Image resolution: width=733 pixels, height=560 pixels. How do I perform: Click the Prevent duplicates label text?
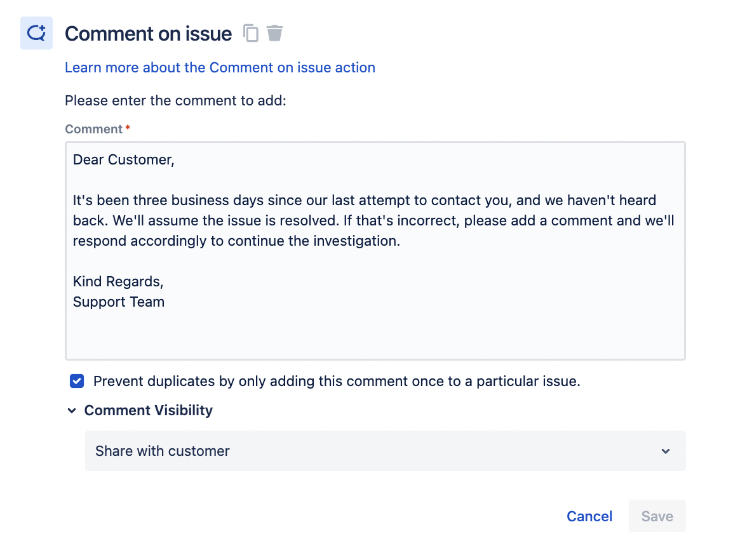(x=337, y=382)
